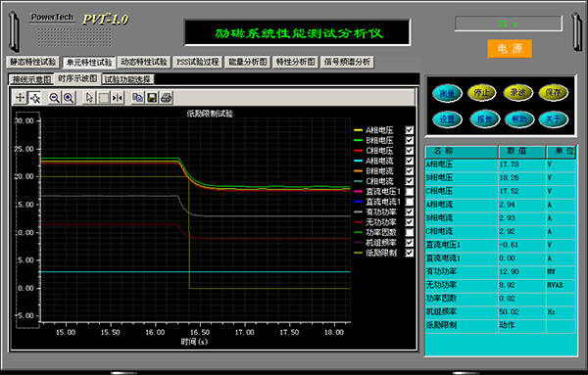Enable 功率因数 trace checkbox
Viewport: 588px width, 375px height.
click(x=409, y=232)
